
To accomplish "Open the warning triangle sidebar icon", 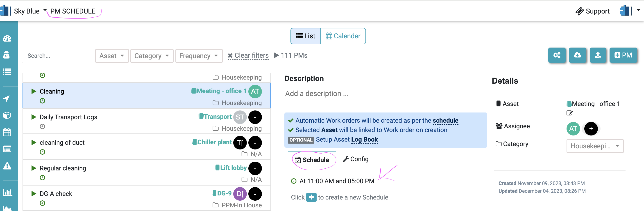I will [x=7, y=166].
